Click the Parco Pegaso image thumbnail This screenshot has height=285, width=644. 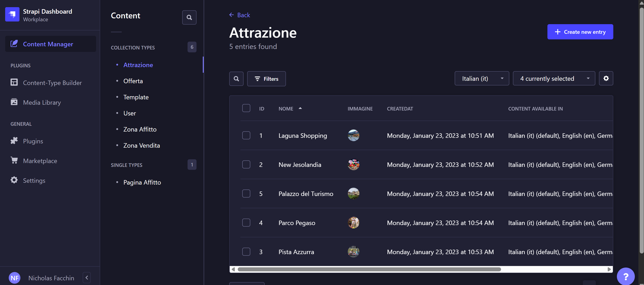353,223
